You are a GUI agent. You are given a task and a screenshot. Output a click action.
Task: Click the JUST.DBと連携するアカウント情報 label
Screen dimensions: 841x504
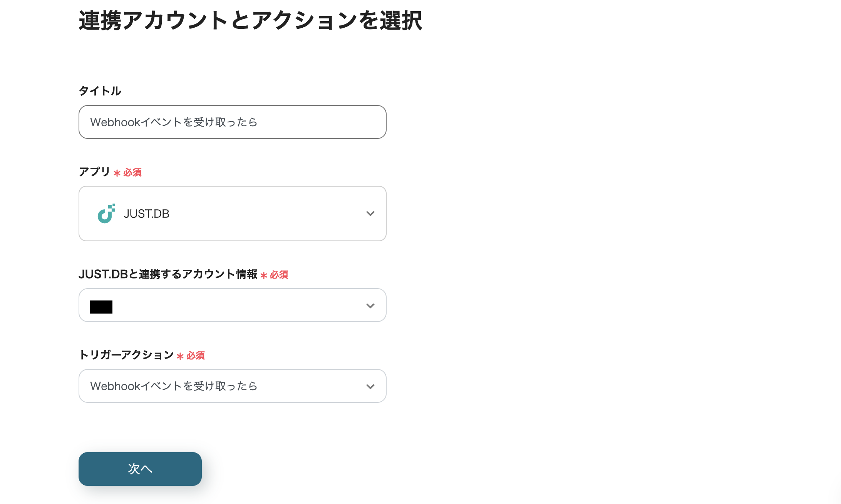click(169, 275)
